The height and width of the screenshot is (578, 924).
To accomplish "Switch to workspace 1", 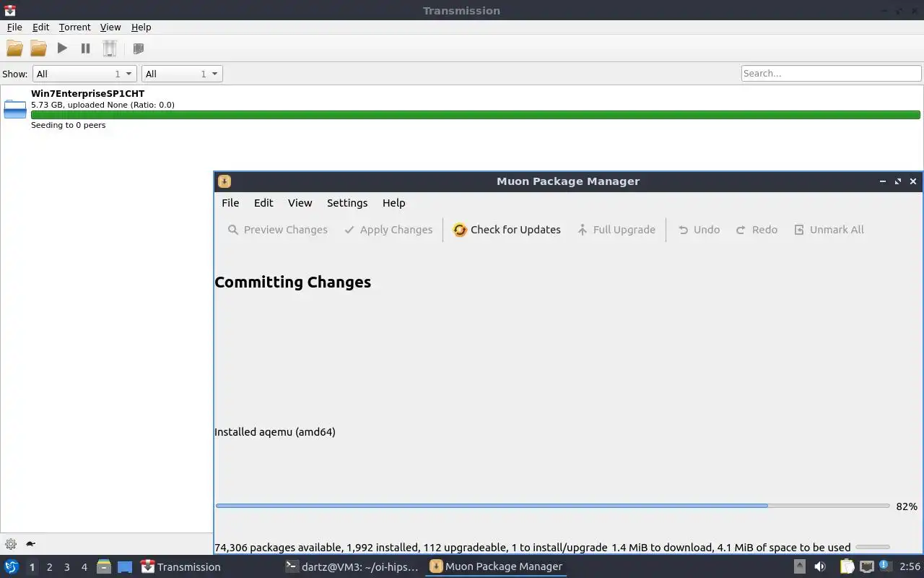I will coord(32,567).
